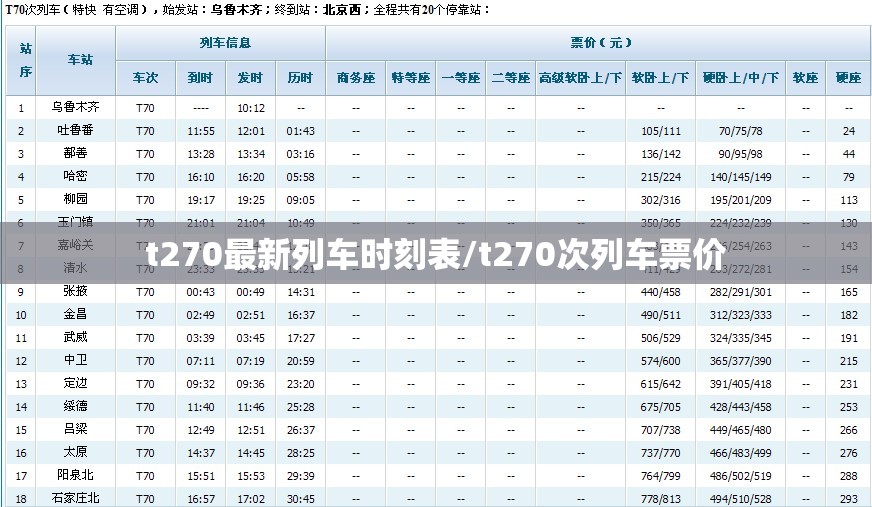Image resolution: width=872 pixels, height=507 pixels.
Task: Click the 到时 column header
Action: coord(200,78)
